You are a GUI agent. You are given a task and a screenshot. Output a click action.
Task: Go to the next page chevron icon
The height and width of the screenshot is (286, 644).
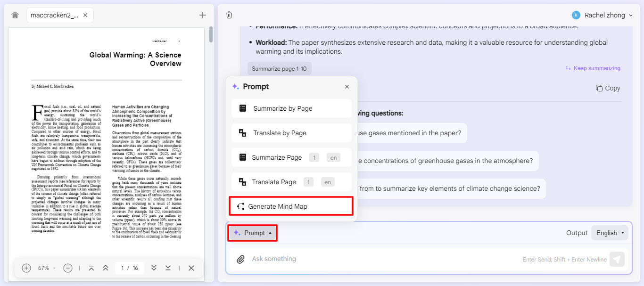pyautogui.click(x=154, y=268)
